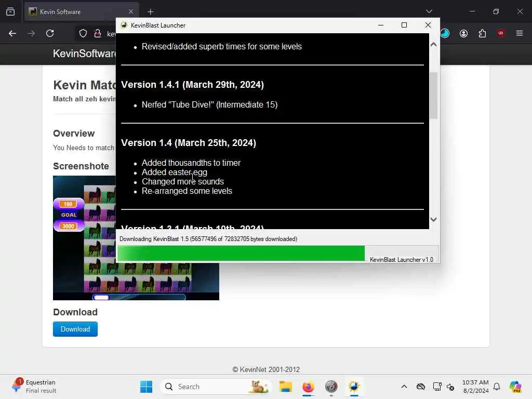Image resolution: width=532 pixels, height=399 pixels.
Task: Click the KevinSoftware site header link
Action: coord(85,54)
